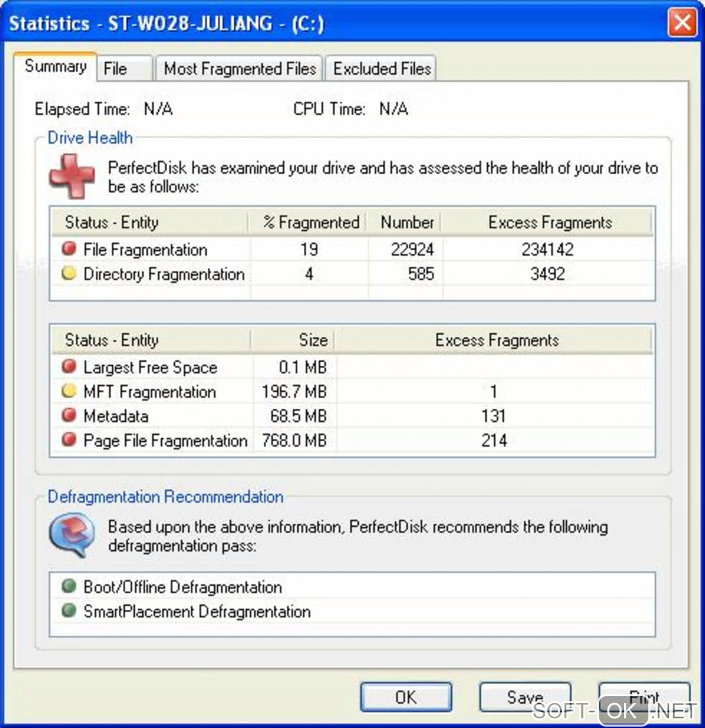Viewport: 705px width, 728px height.
Task: Click the Status - Entity header in first table
Action: 150,222
